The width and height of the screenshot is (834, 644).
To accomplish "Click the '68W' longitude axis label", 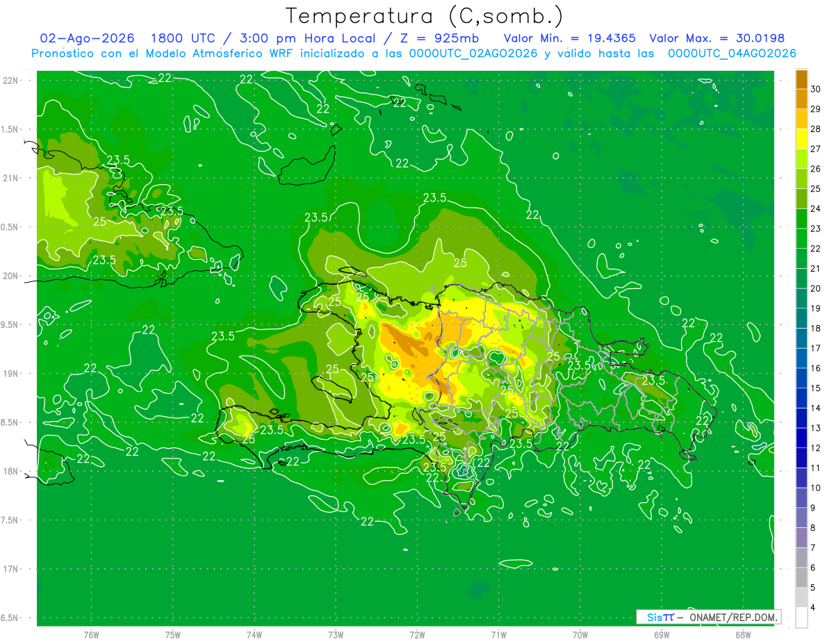I will pyautogui.click(x=743, y=635).
